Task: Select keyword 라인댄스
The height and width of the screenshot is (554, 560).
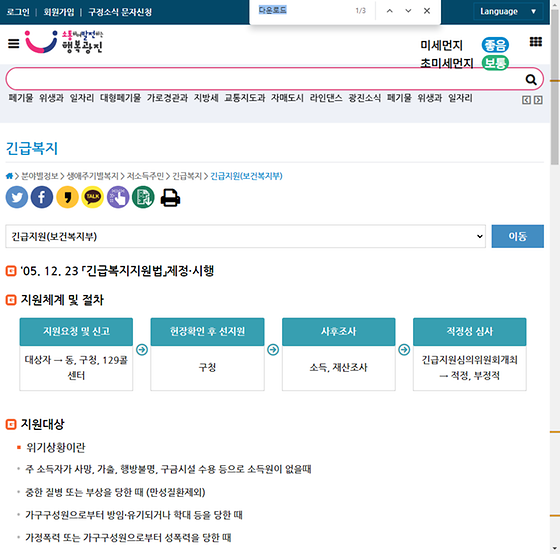Action: (326, 98)
